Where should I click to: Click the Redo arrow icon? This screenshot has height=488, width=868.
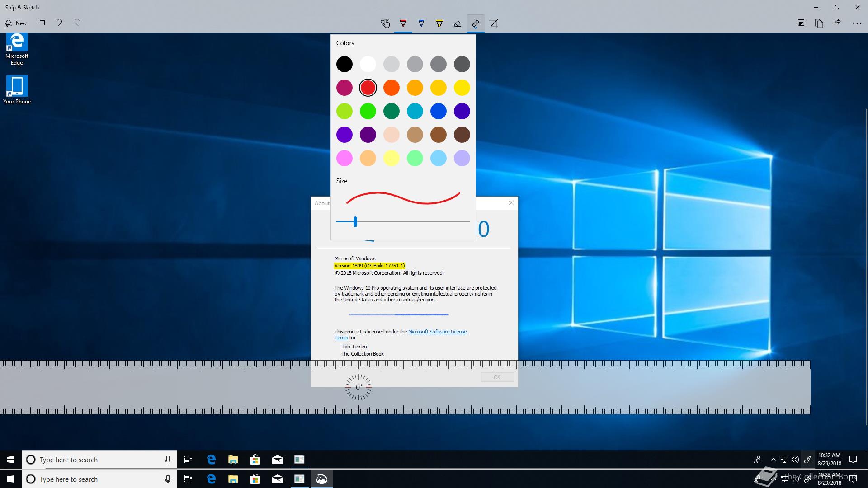click(77, 23)
